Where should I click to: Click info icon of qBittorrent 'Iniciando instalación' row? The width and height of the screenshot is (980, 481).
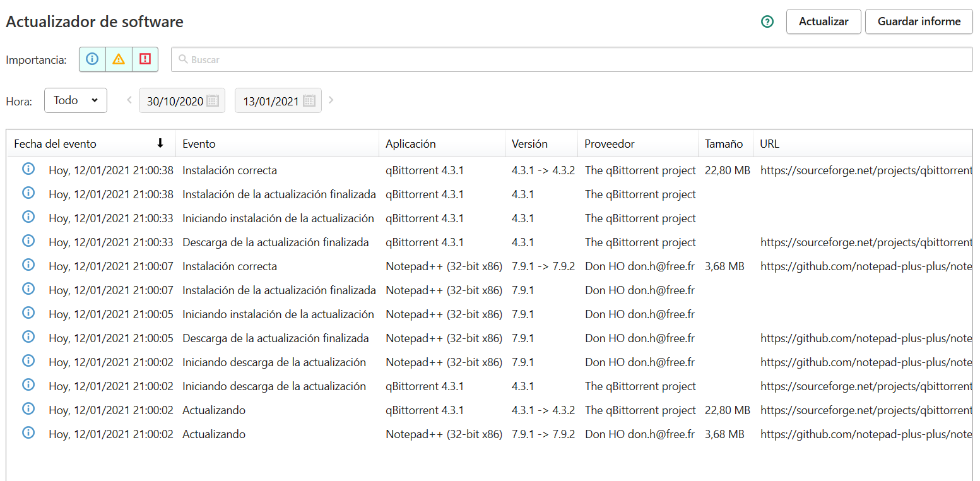pyautogui.click(x=28, y=217)
